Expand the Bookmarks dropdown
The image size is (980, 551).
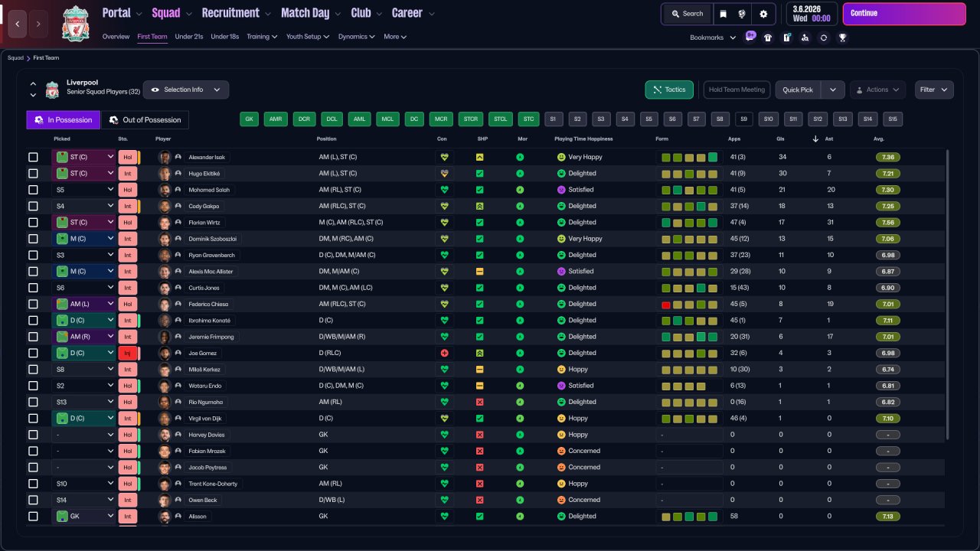click(713, 37)
